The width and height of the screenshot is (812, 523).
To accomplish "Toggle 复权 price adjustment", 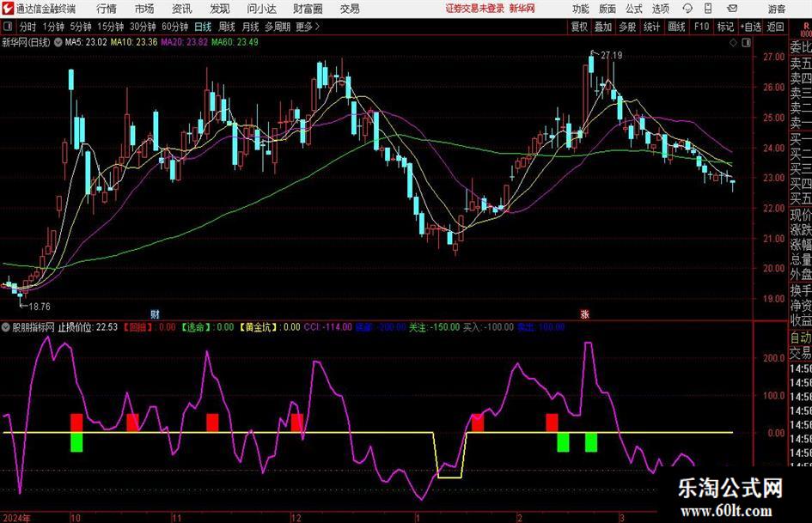I will 579,27.
